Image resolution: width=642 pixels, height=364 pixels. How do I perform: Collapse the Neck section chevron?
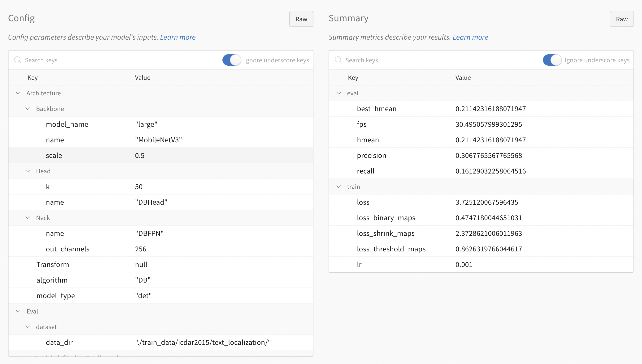[x=27, y=217]
